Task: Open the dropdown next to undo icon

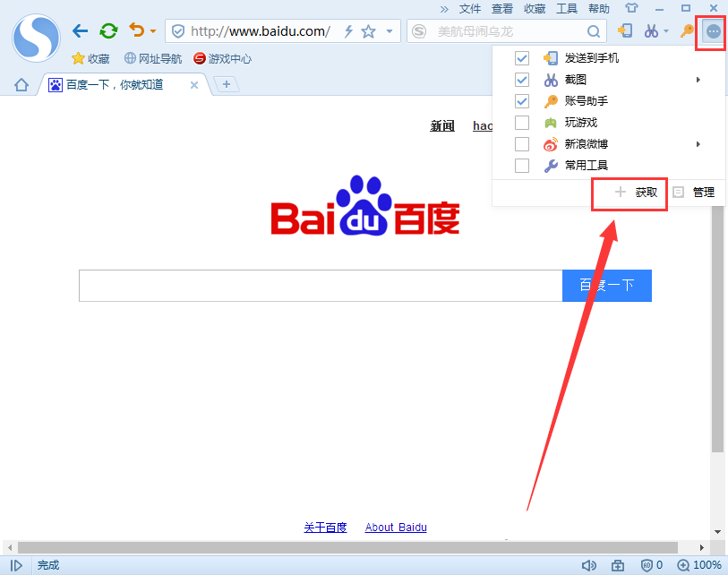Action: pos(153,31)
